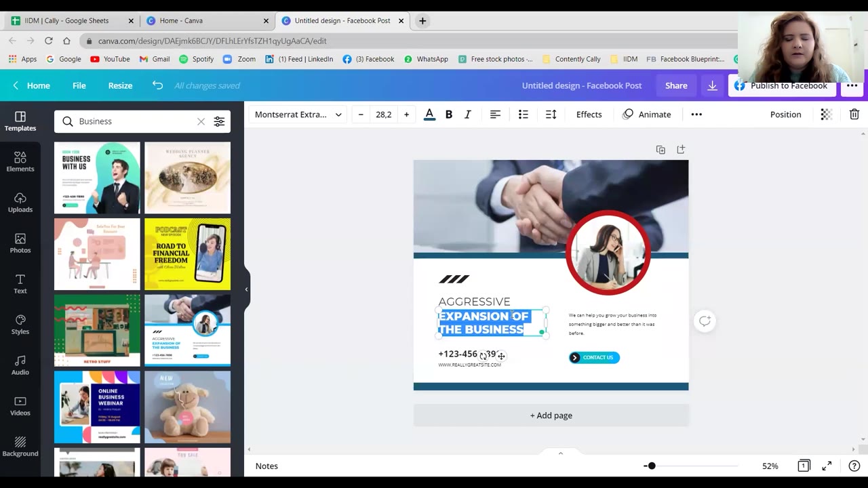This screenshot has height=488, width=868.
Task: Enter fullscreen presentation mode
Action: (827, 466)
